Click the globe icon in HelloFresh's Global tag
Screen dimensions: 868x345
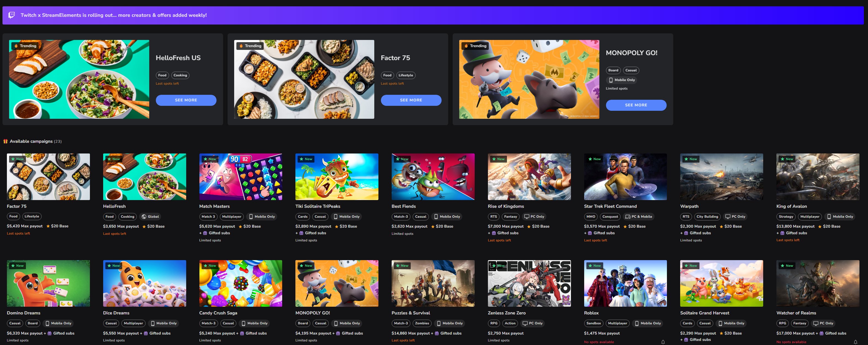point(144,217)
